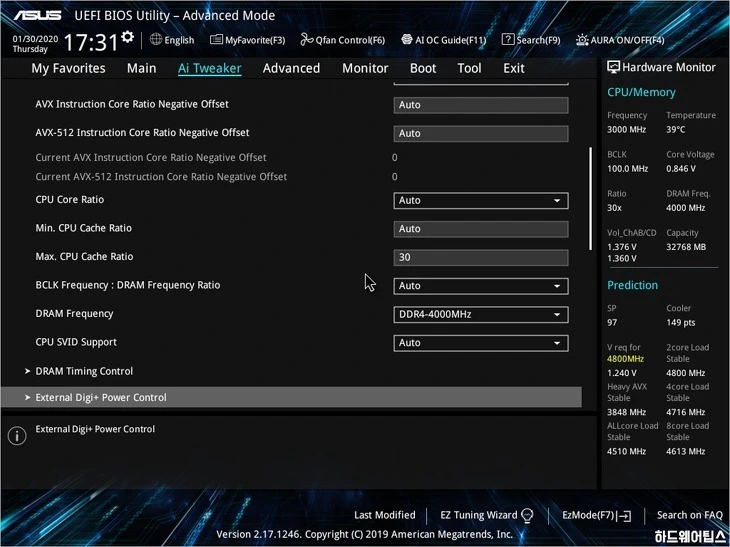Open the clock settings gear icon
Screen dimensions: 730x547
[x=128, y=37]
